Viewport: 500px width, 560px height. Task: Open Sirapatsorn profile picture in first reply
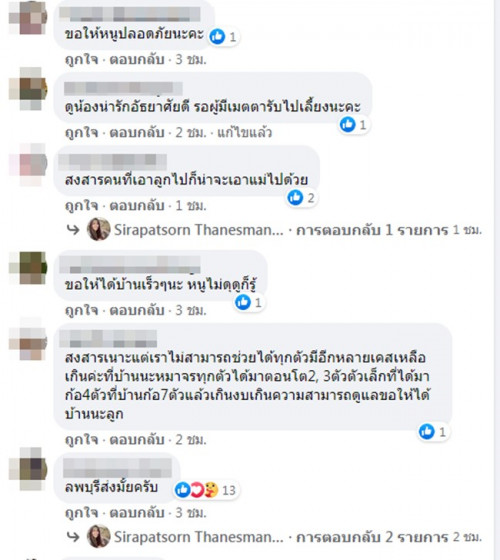tap(99, 229)
